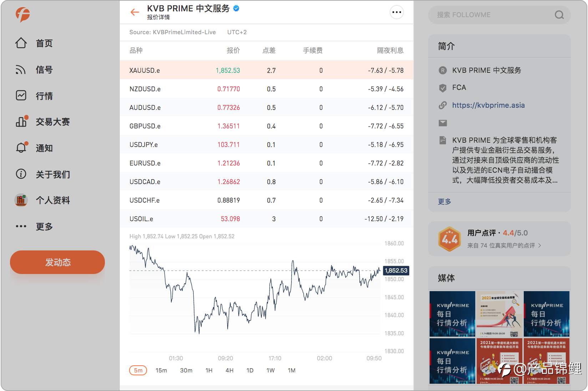588x391 pixels.
Task: Open the 更多 three-dot sidebar icon
Action: tap(21, 226)
